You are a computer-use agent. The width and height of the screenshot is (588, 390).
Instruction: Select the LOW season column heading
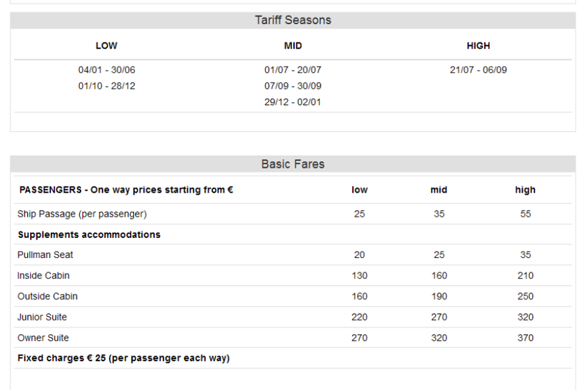pyautogui.click(x=106, y=46)
